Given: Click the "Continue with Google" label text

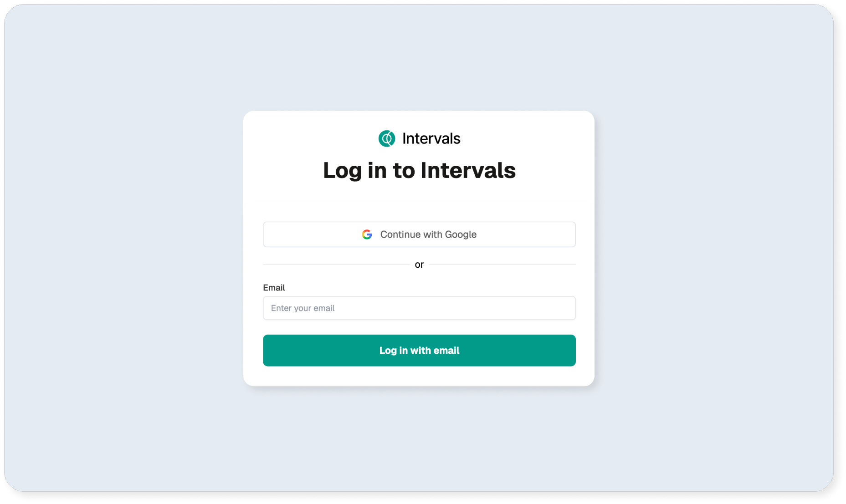Looking at the screenshot, I should 428,234.
